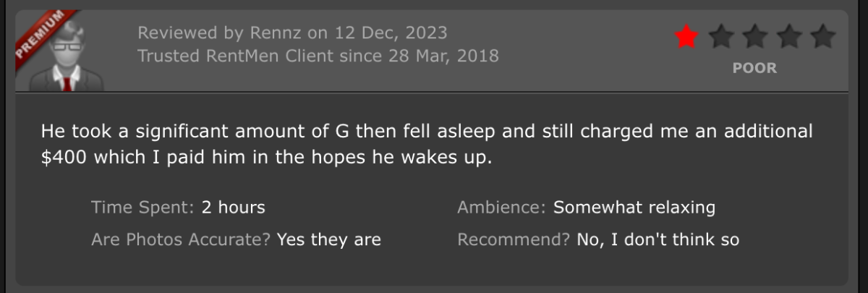This screenshot has width=868, height=293.
Task: Click Trusted RentMen Client since line
Action: pos(318,56)
